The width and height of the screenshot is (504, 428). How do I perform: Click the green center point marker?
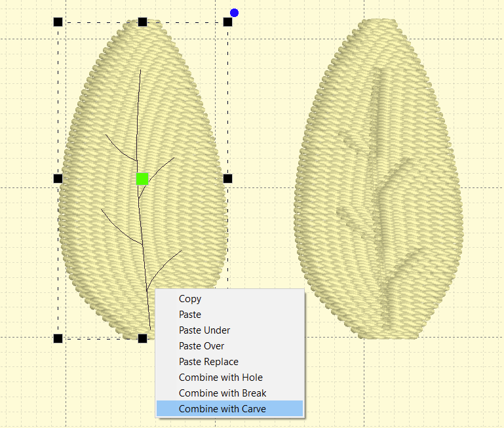(x=142, y=178)
